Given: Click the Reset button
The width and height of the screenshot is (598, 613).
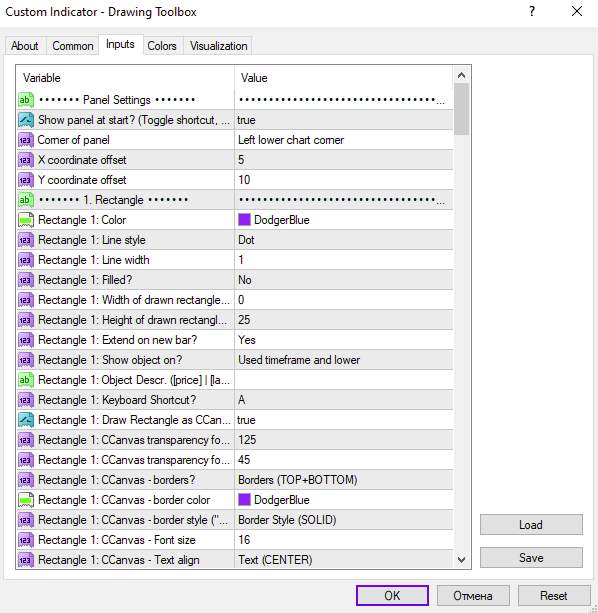Looking at the screenshot, I should [x=553, y=595].
